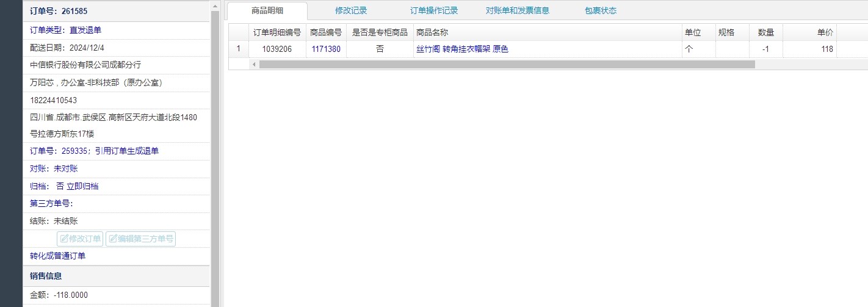
Task: Open the 商品明细 tab
Action: click(267, 10)
